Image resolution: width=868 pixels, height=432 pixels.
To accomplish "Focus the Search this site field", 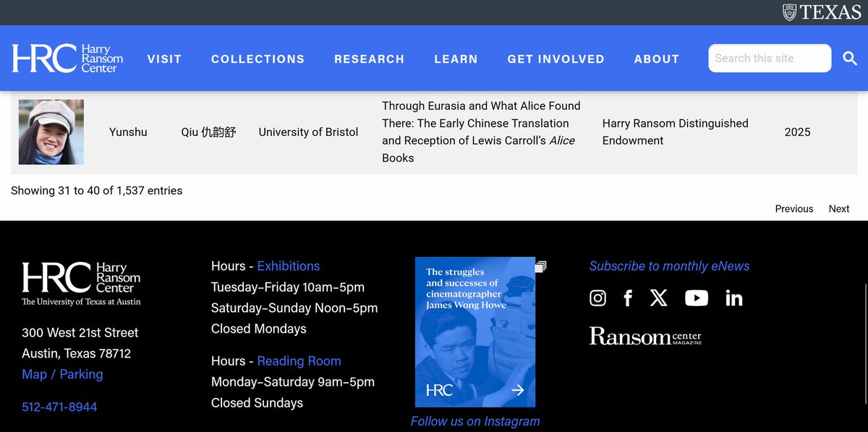I will tap(770, 59).
